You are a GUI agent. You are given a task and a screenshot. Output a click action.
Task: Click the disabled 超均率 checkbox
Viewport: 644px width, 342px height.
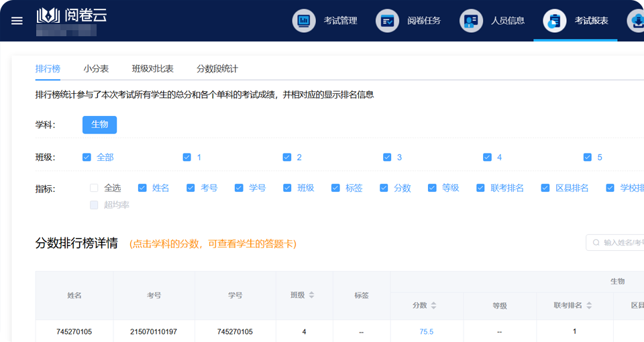pyautogui.click(x=94, y=205)
